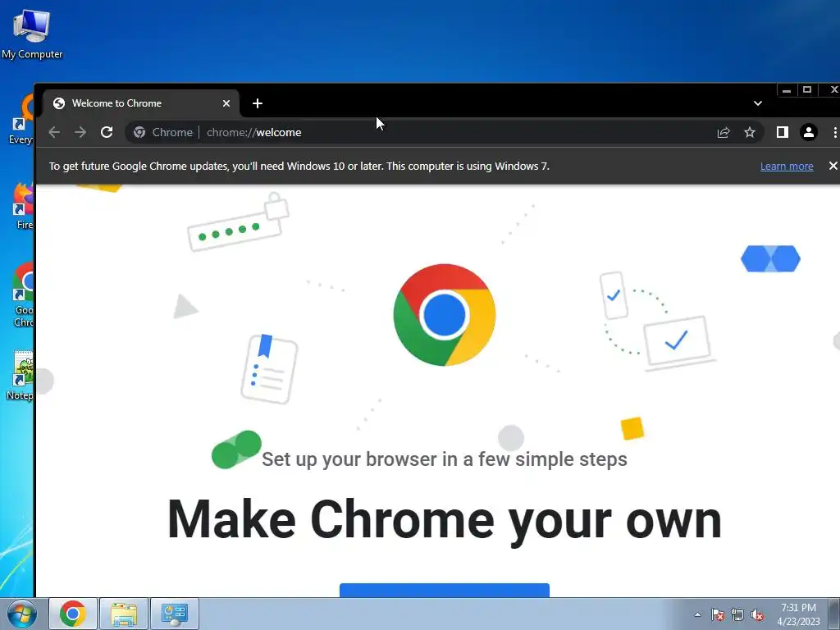The width and height of the screenshot is (840, 630).
Task: Click the back navigation arrow in Chrome
Action: pyautogui.click(x=54, y=132)
